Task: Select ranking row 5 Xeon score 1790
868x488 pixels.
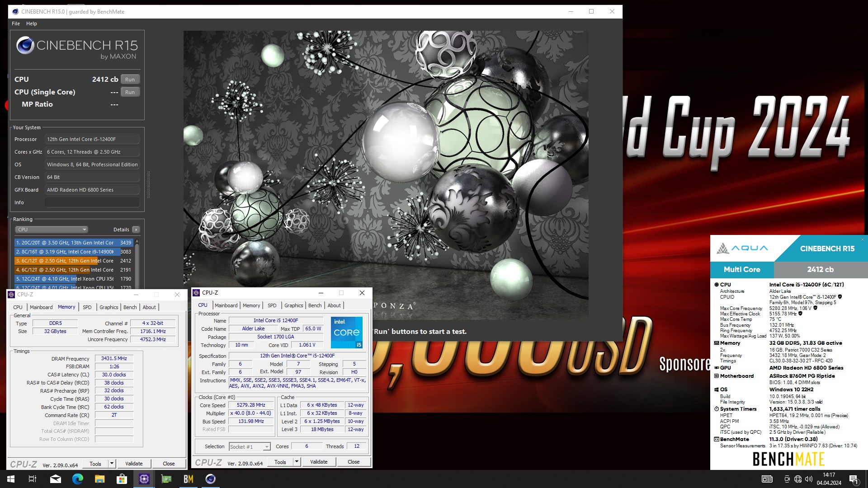Action: point(74,279)
